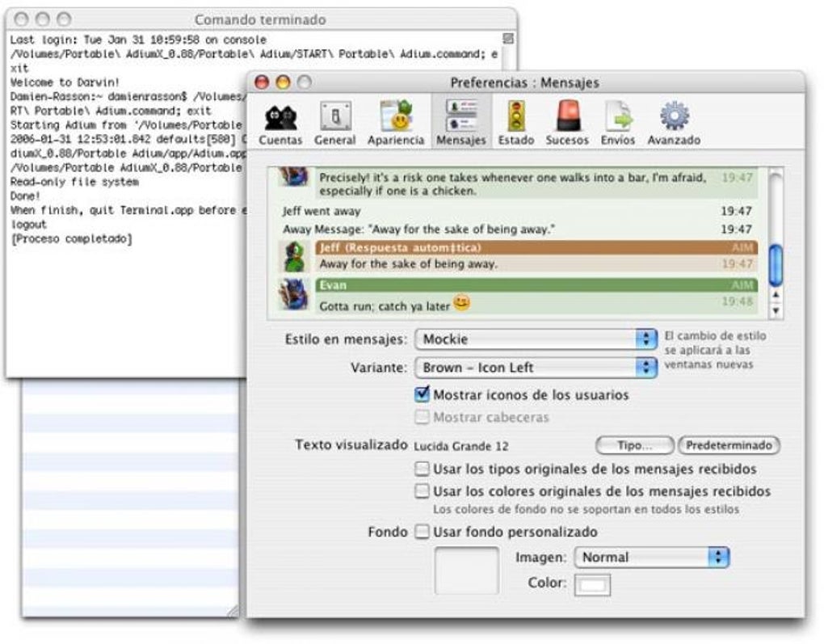
Task: Click Evan's avatar beside 'Gotta run'
Action: (294, 294)
